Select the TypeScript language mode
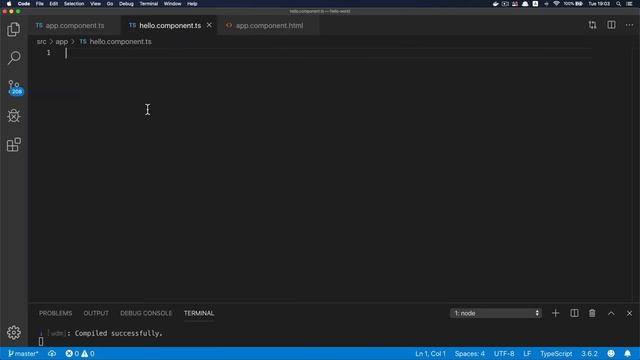Viewport: 640px width, 360px height. 556,353
